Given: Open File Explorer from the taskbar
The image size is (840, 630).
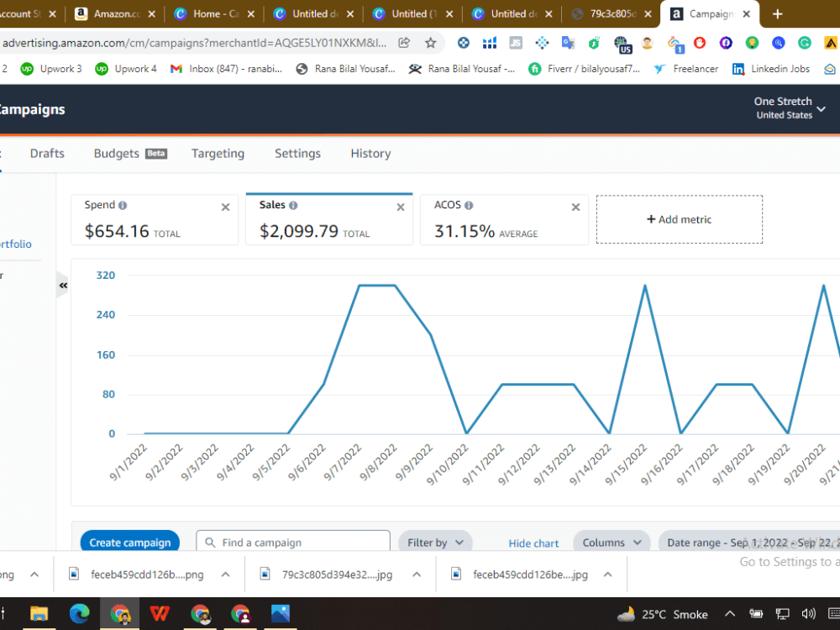Looking at the screenshot, I should tap(39, 614).
